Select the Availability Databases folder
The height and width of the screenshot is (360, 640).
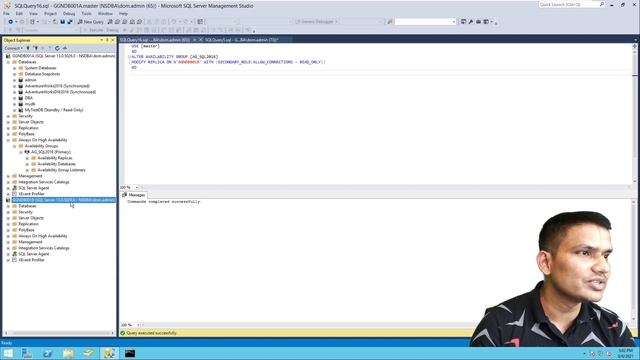pos(56,164)
